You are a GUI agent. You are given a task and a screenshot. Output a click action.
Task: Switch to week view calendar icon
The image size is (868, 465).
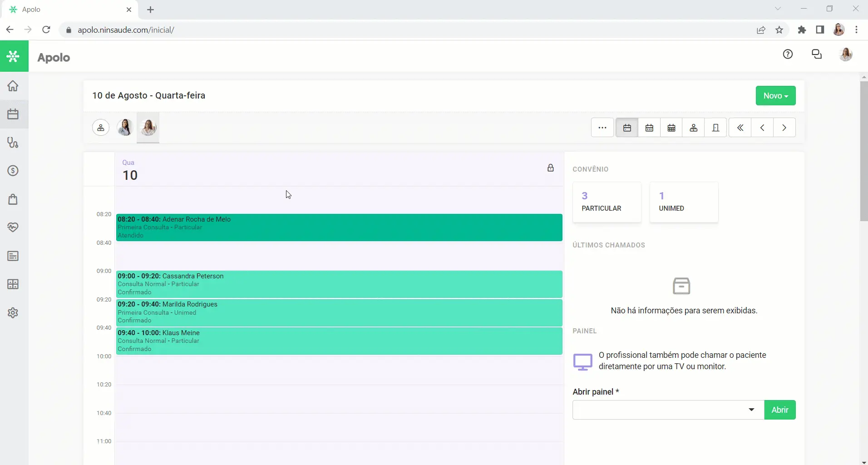(x=649, y=128)
